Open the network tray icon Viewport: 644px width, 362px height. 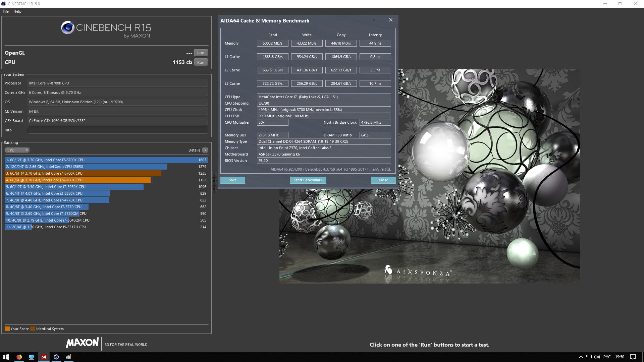point(589,357)
